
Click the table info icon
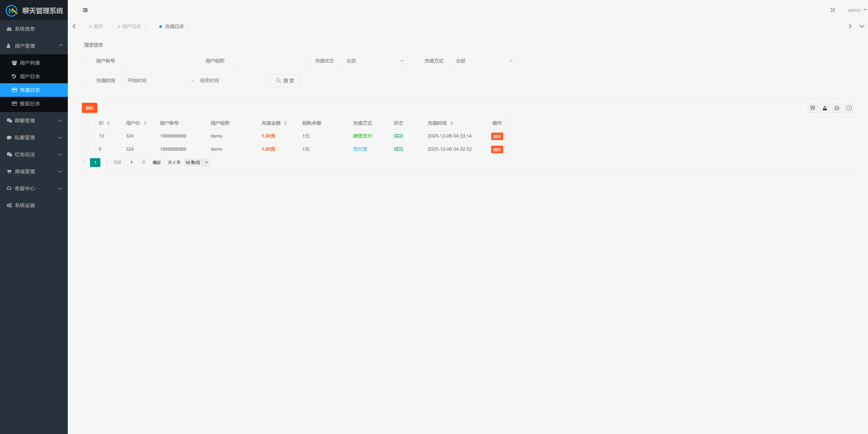(849, 108)
